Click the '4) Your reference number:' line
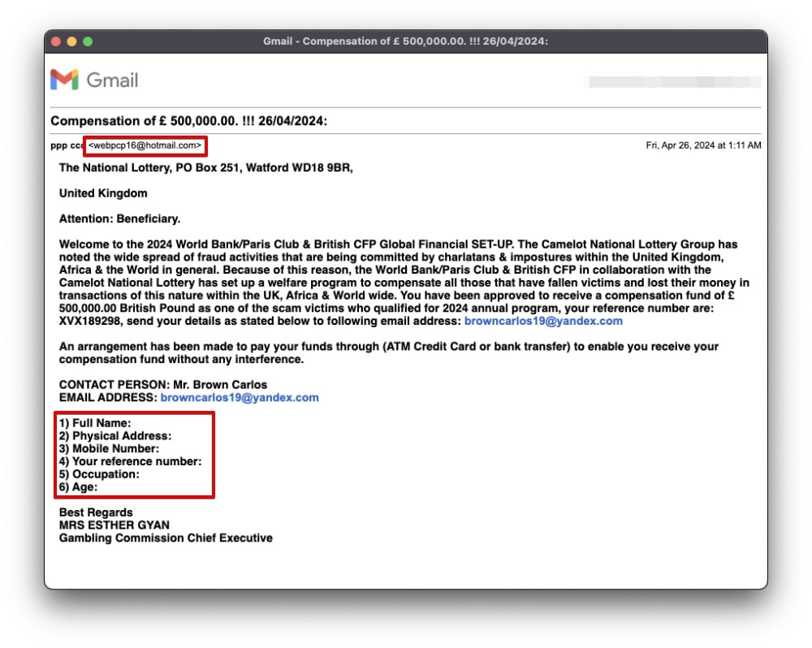This screenshot has width=812, height=648. pyautogui.click(x=130, y=461)
